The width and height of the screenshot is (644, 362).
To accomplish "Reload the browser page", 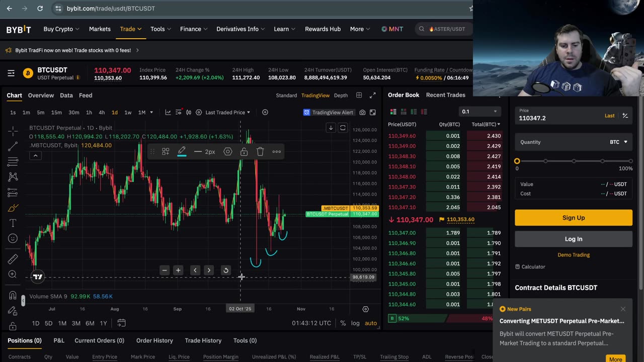I will point(40,9).
